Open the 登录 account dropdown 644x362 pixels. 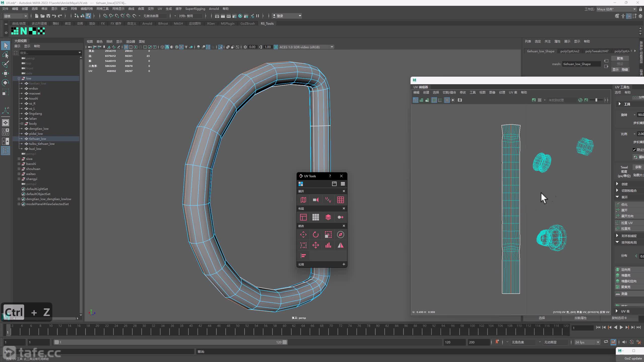pos(287,16)
